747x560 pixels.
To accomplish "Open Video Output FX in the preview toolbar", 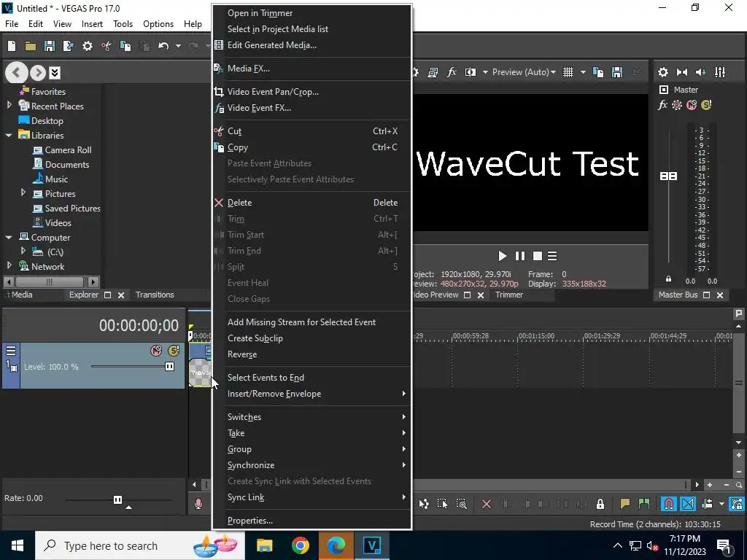I will (x=452, y=72).
